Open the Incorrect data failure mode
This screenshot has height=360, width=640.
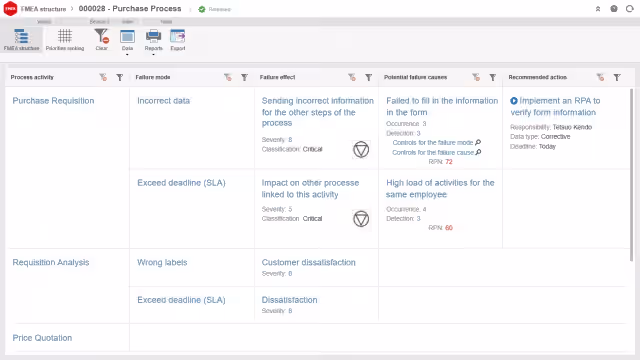163,100
